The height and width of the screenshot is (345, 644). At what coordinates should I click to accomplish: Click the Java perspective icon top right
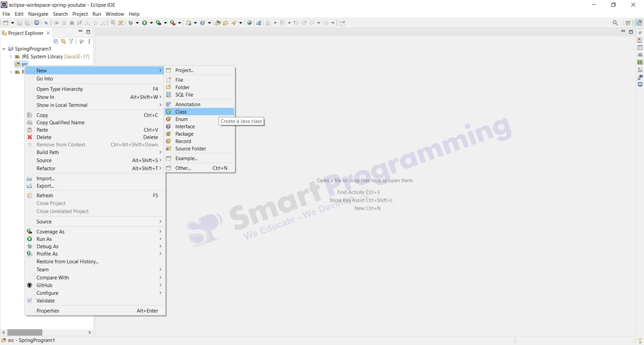[x=639, y=23]
